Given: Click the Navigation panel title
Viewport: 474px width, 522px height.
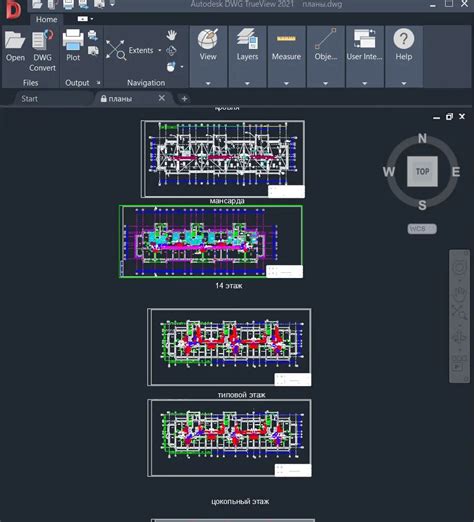Looking at the screenshot, I should point(146,83).
